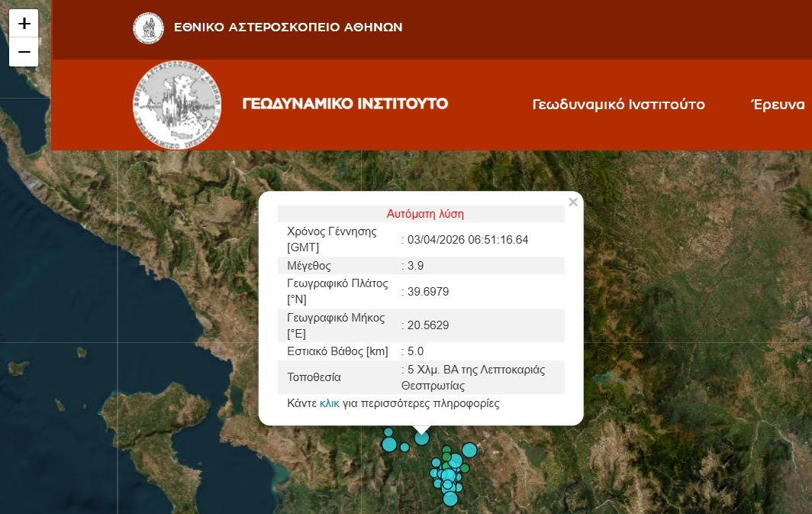812x514 pixels.
Task: Select the small cyan marker above the leftmost large one
Action: tap(388, 432)
